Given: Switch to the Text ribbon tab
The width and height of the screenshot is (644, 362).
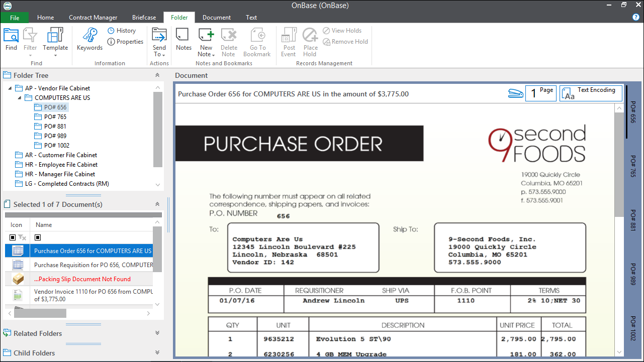Looking at the screenshot, I should (251, 18).
